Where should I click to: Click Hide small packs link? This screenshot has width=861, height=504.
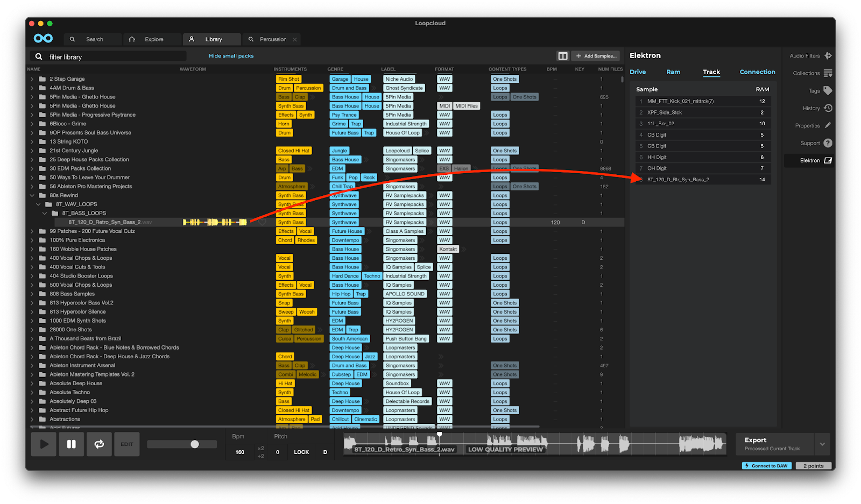pyautogui.click(x=231, y=56)
